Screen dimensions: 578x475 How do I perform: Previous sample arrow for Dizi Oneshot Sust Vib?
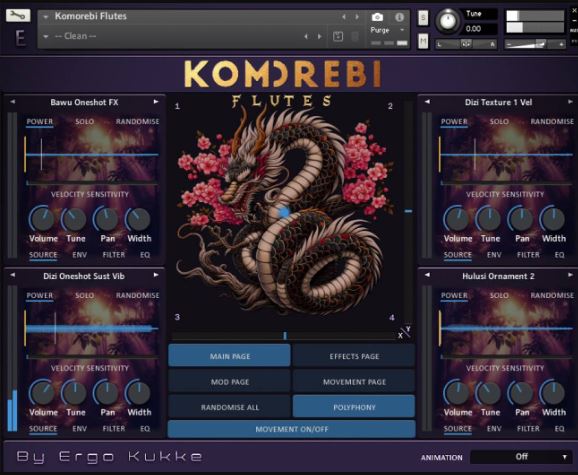(13, 275)
